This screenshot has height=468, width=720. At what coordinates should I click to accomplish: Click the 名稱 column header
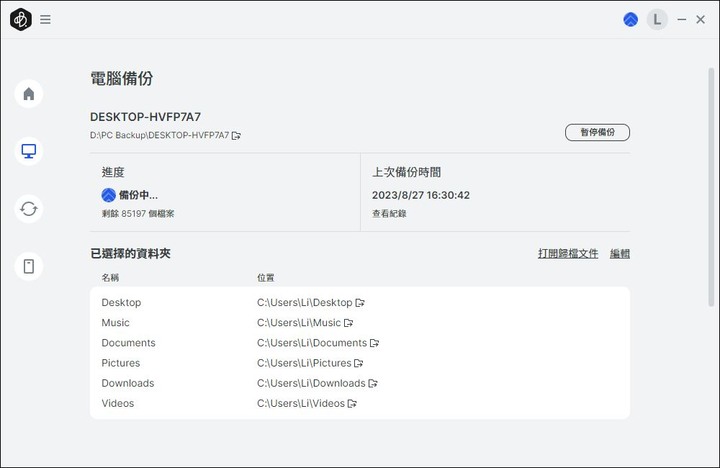[x=110, y=278]
